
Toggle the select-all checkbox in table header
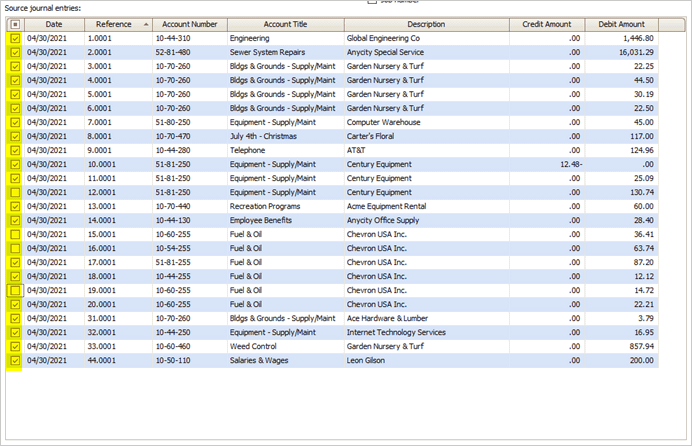[15, 25]
